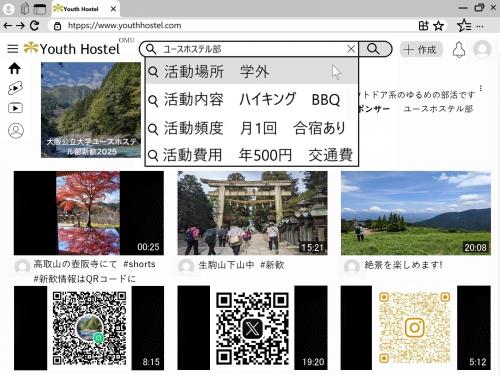Open the 生駒山下山中 torii gate video
The height and width of the screenshot is (375, 500).
tap(252, 213)
